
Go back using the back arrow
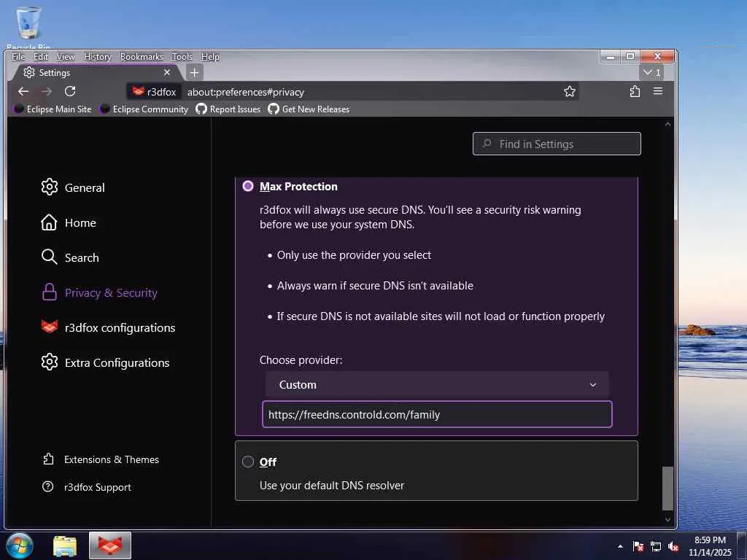click(23, 91)
